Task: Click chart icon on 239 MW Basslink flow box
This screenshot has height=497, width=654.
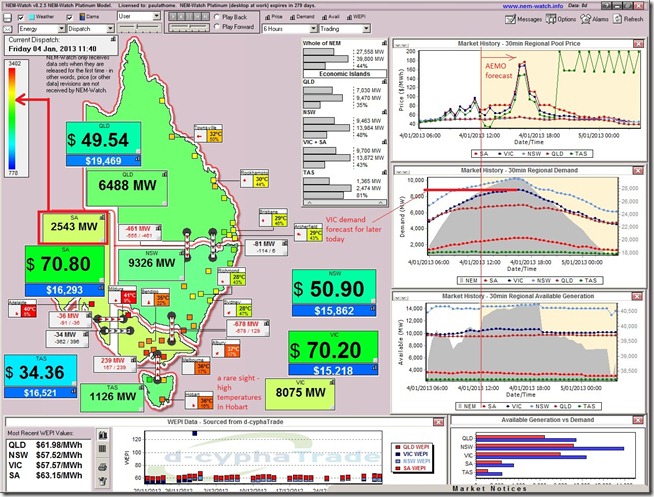Action: 133,359
